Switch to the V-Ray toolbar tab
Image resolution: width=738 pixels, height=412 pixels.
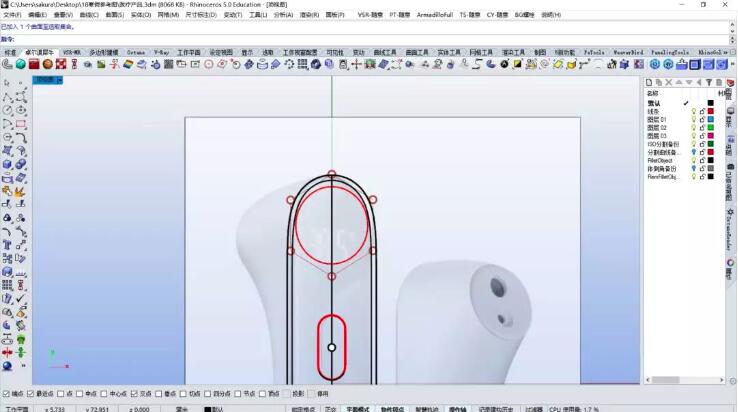(x=161, y=52)
